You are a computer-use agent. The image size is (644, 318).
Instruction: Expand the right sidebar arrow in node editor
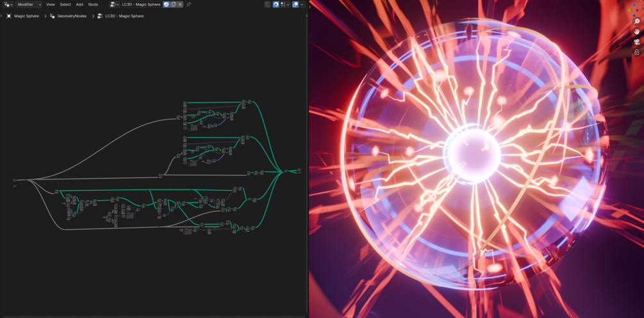click(x=306, y=16)
